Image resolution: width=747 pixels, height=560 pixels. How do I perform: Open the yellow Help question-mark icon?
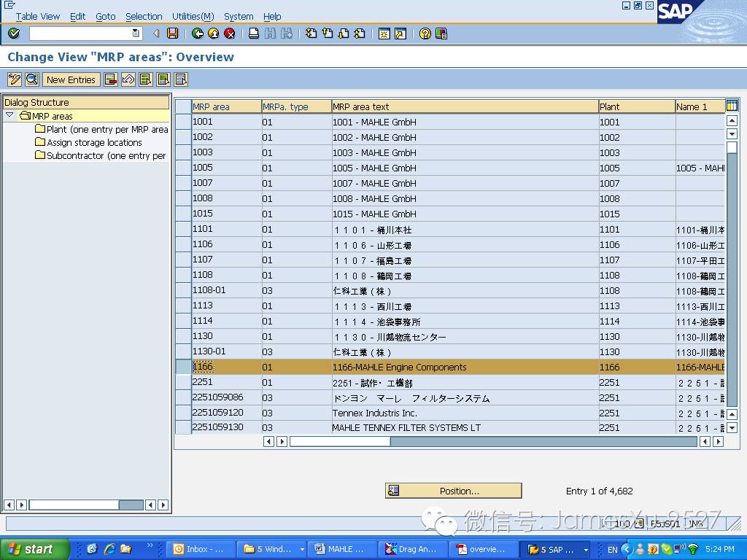click(425, 34)
